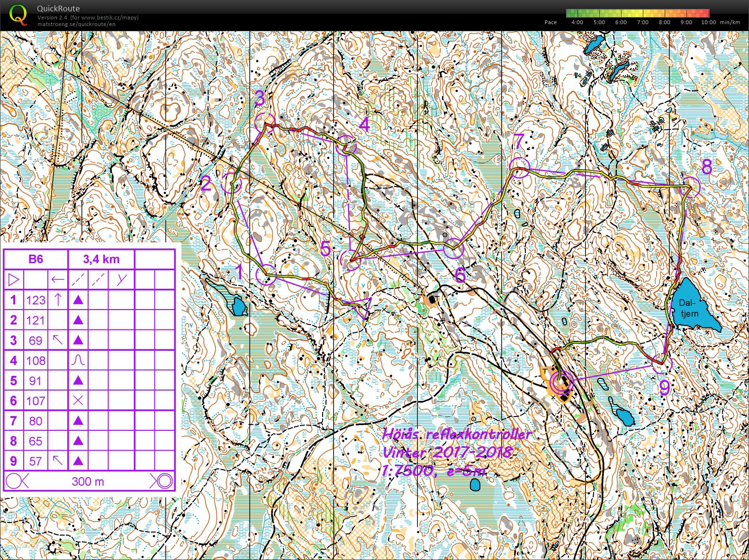Screen dimensions: 749x560
Task: Click the matstroeng.se/quickroute/en link text
Action: click(76, 24)
